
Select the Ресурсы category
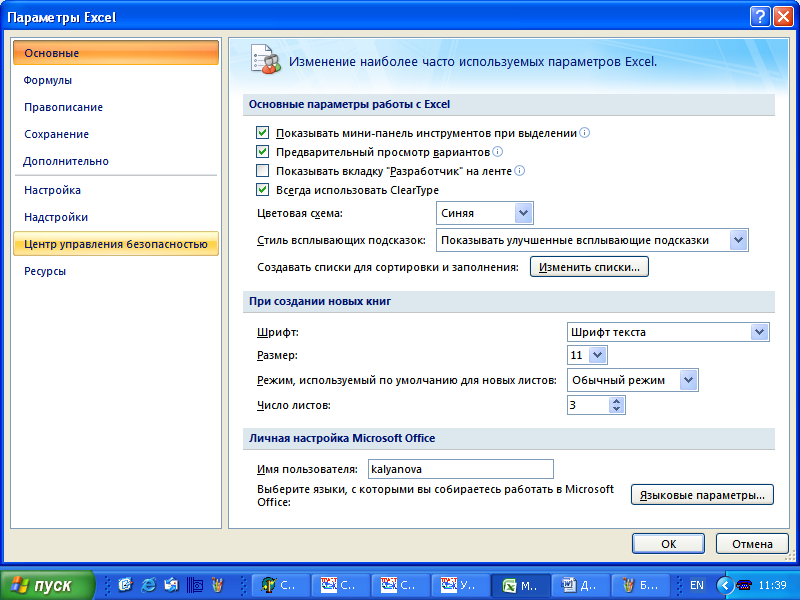click(116, 271)
